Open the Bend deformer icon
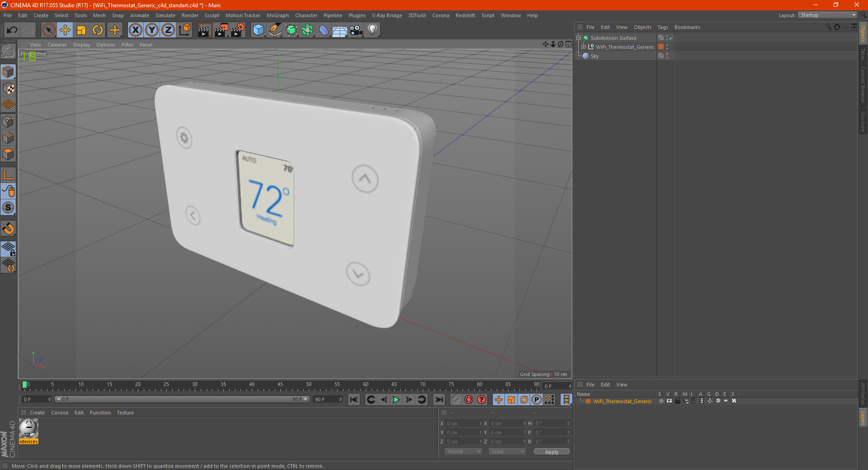The height and width of the screenshot is (470, 868). pos(324,30)
